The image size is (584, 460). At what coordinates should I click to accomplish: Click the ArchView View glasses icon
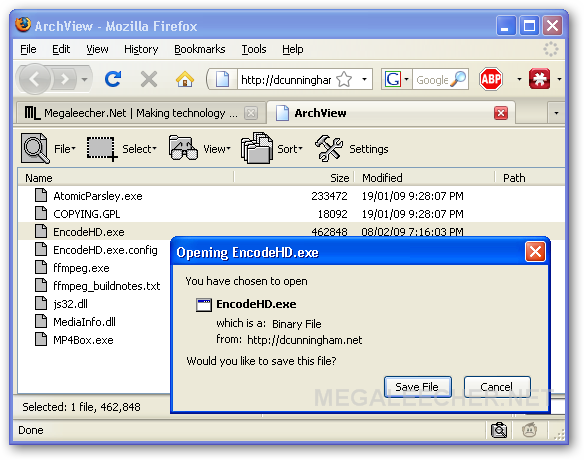point(183,148)
